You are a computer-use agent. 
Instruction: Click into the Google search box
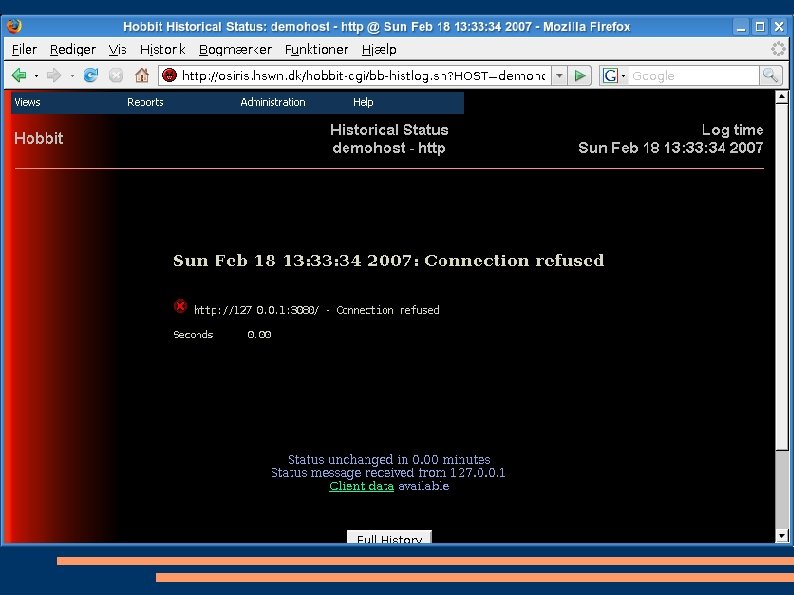694,76
